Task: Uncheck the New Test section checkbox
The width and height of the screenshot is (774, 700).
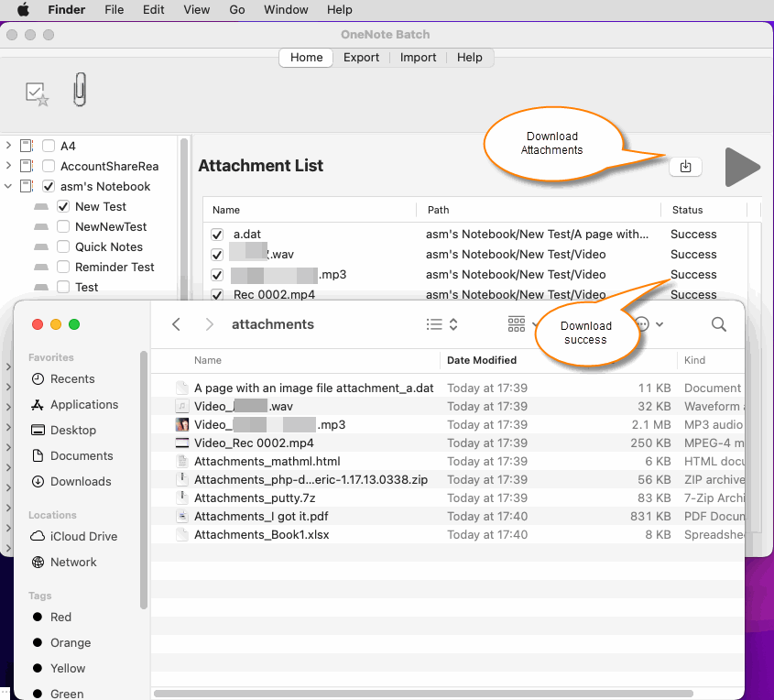Action: point(63,206)
